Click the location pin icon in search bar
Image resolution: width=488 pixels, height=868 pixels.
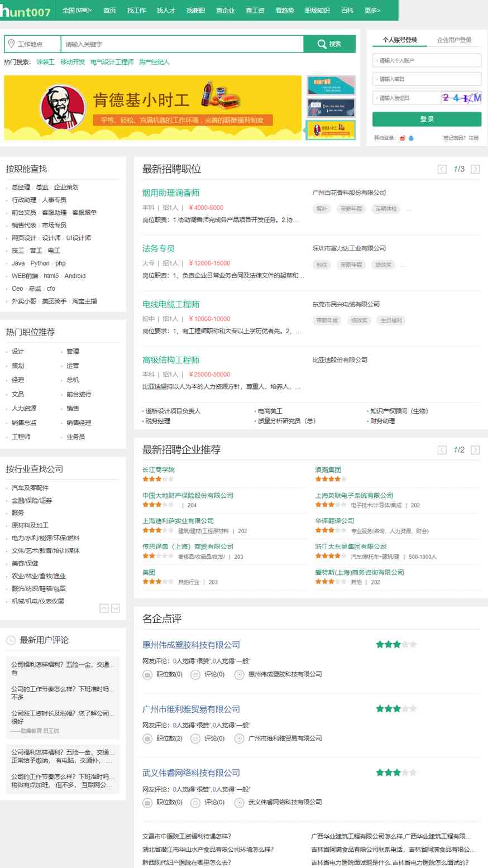click(x=11, y=44)
